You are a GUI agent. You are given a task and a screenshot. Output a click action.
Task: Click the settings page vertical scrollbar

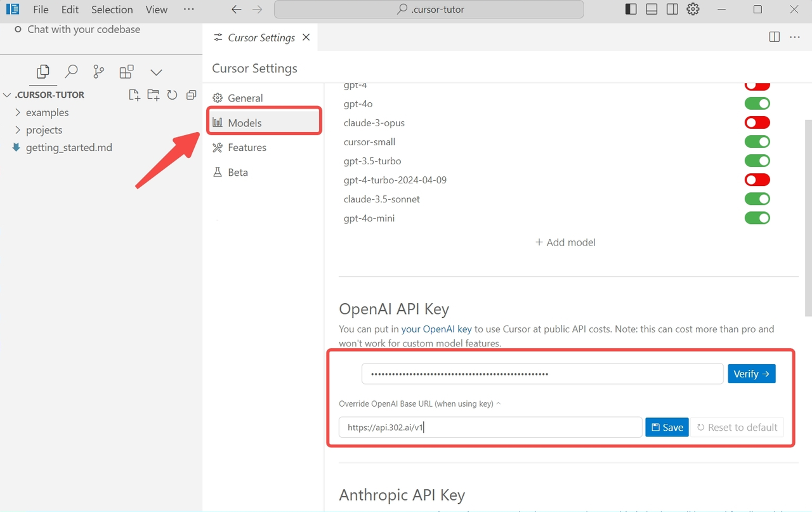(x=808, y=218)
